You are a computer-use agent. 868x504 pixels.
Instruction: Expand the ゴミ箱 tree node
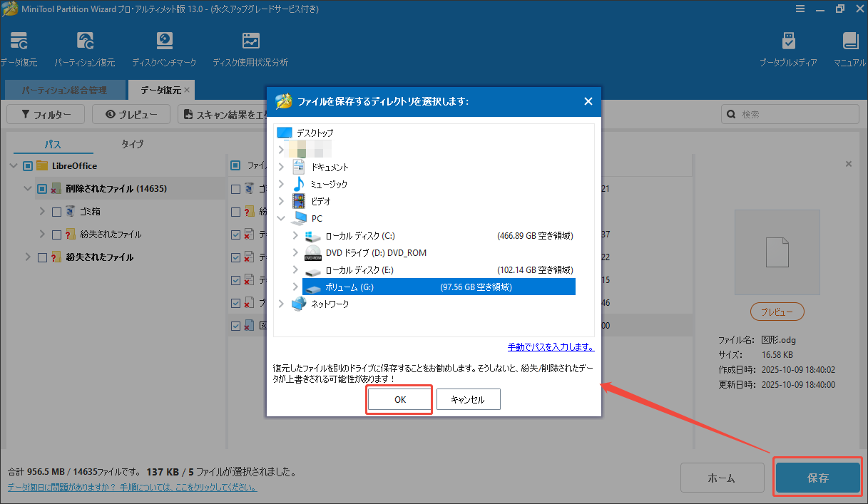[x=42, y=211]
